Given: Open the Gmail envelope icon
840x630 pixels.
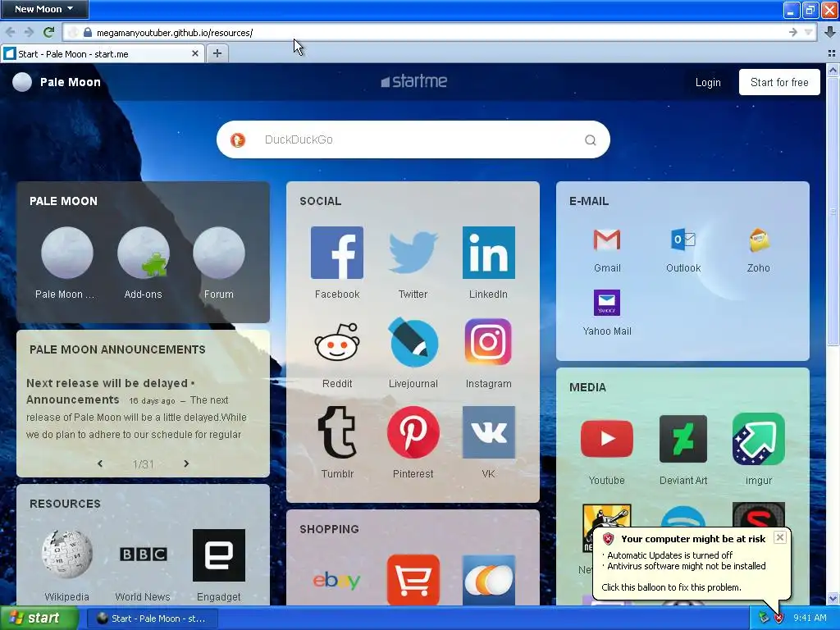Looking at the screenshot, I should pos(607,240).
